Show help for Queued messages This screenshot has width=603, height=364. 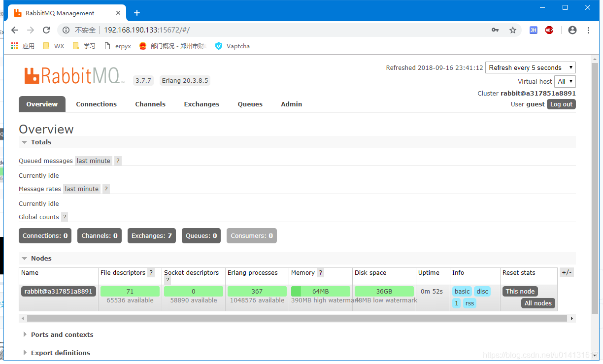(x=118, y=161)
